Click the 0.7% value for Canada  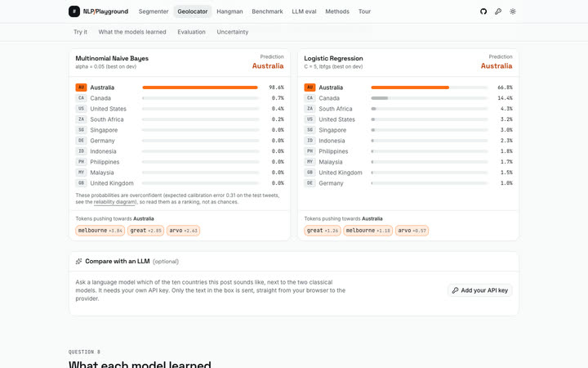pos(278,98)
